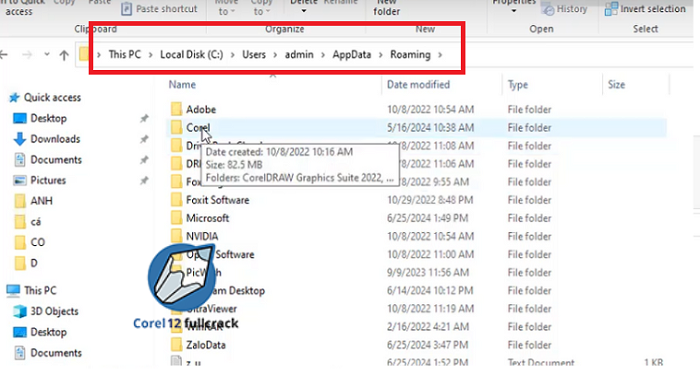Expand chevron after This PC breadcrumb
The height and width of the screenshot is (375, 700).
click(x=150, y=55)
